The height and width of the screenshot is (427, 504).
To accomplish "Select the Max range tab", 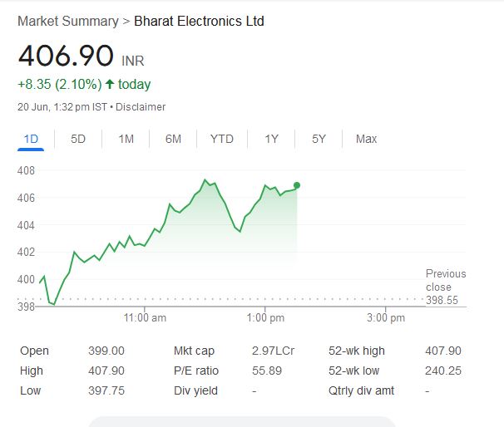I will coord(366,139).
